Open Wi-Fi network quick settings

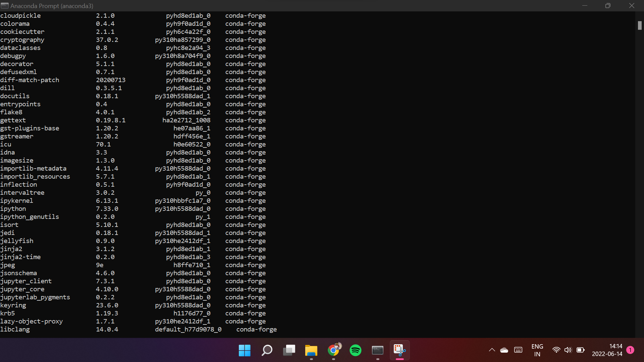pos(556,350)
